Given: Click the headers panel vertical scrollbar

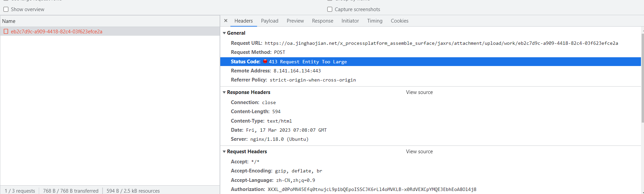Looking at the screenshot, I should tap(642, 77).
